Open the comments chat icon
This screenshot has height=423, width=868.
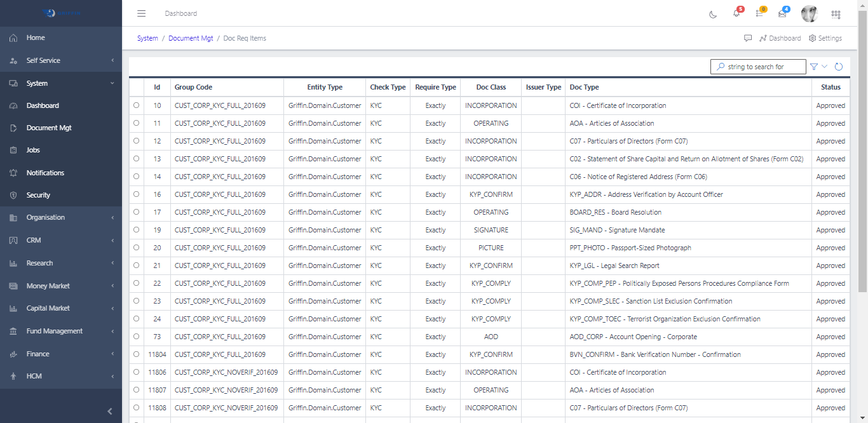(748, 38)
